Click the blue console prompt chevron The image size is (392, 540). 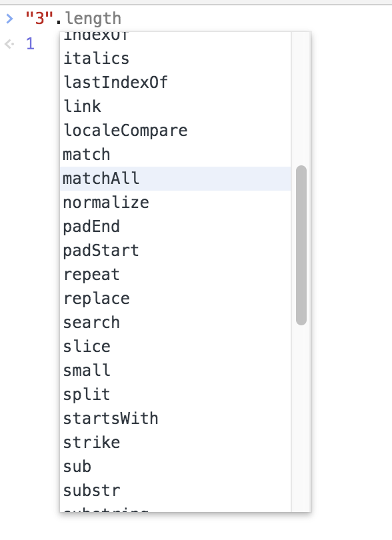(9, 18)
